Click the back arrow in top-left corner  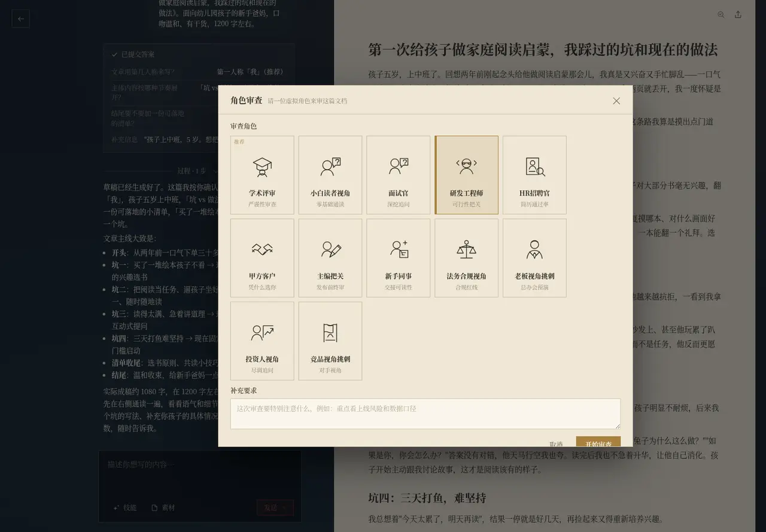click(21, 19)
